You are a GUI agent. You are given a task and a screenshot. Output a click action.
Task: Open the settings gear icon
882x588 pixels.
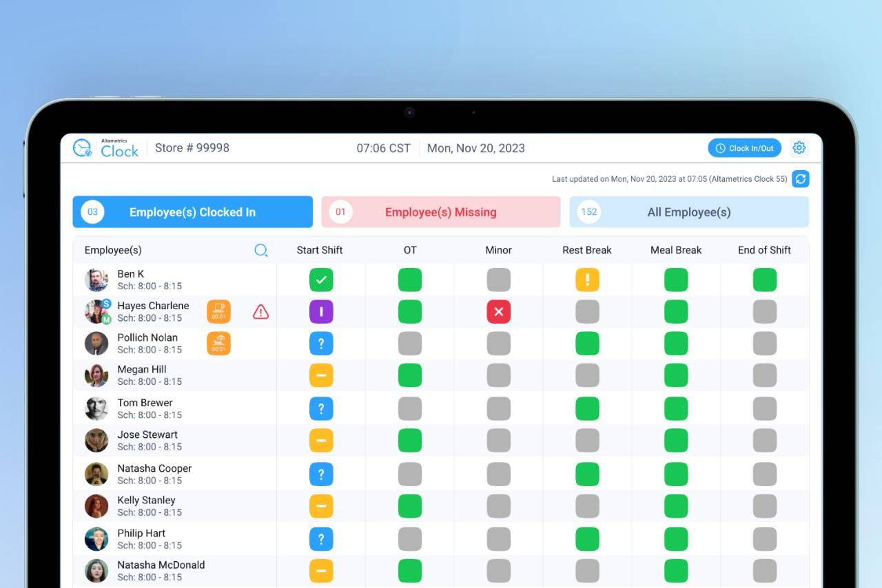(799, 148)
